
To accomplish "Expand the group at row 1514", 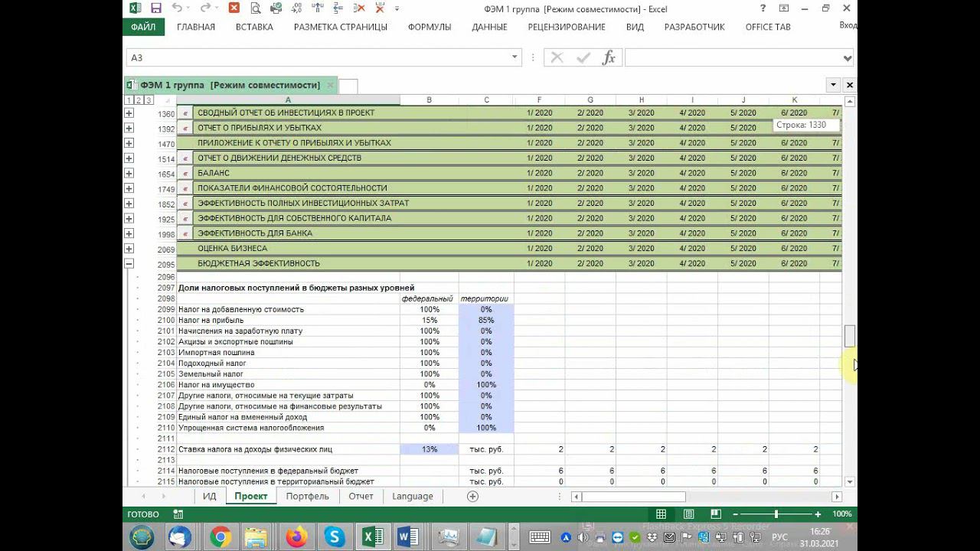I will [x=129, y=158].
